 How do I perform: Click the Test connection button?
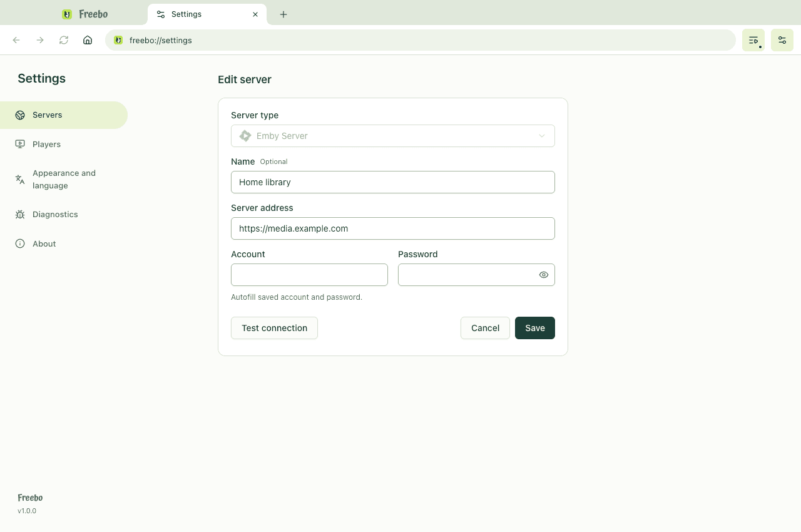(274, 328)
